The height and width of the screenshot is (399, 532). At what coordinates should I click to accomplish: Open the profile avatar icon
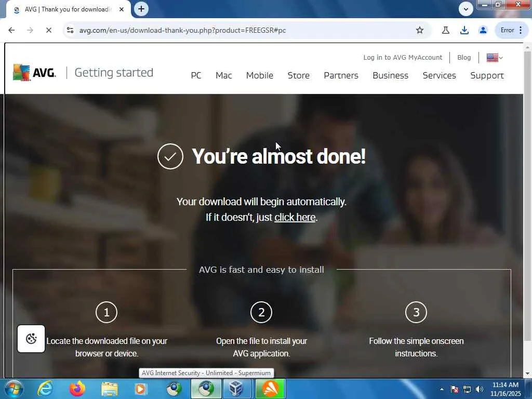tap(483, 30)
